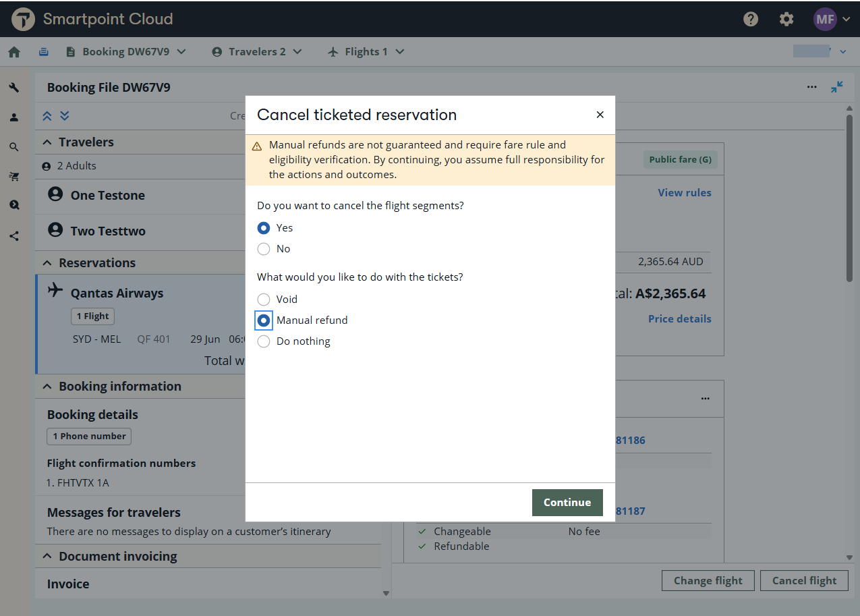
Task: Click the share icon in sidebar
Action: (x=14, y=236)
